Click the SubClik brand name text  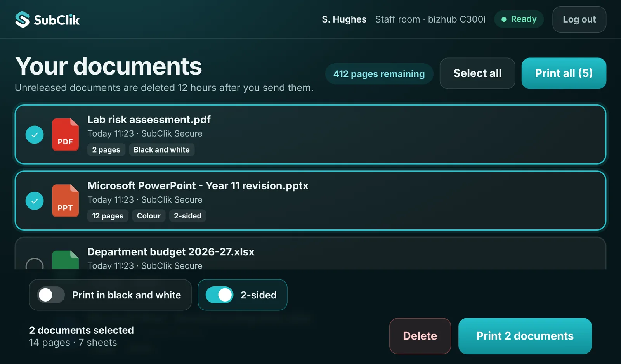(57, 20)
